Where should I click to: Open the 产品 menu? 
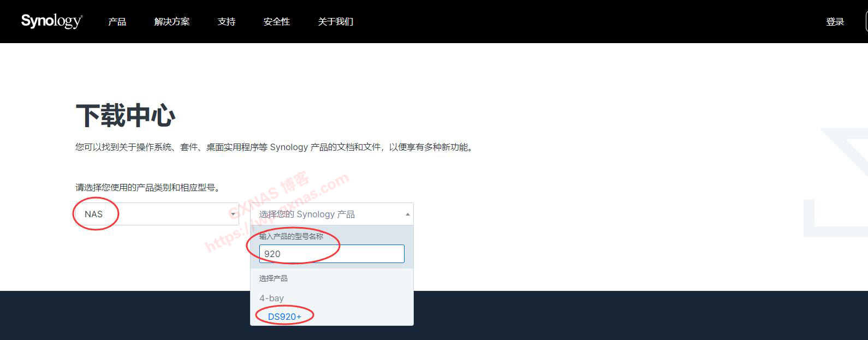[117, 22]
